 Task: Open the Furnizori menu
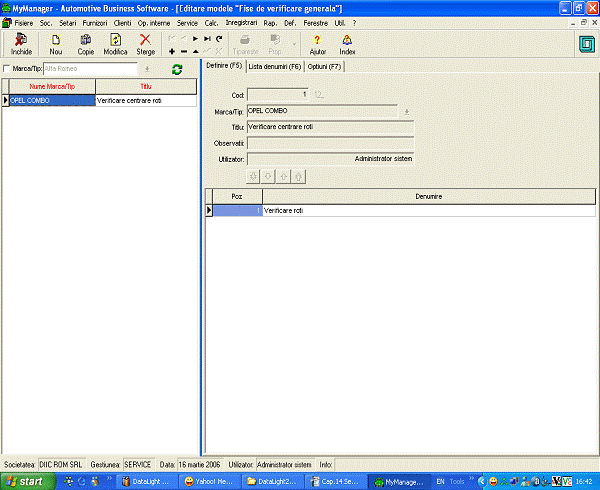pyautogui.click(x=95, y=22)
